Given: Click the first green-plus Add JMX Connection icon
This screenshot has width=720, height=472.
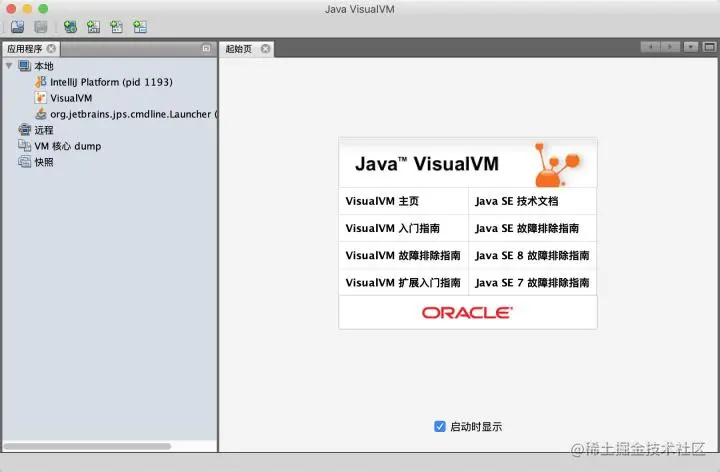Looking at the screenshot, I should pos(70,27).
